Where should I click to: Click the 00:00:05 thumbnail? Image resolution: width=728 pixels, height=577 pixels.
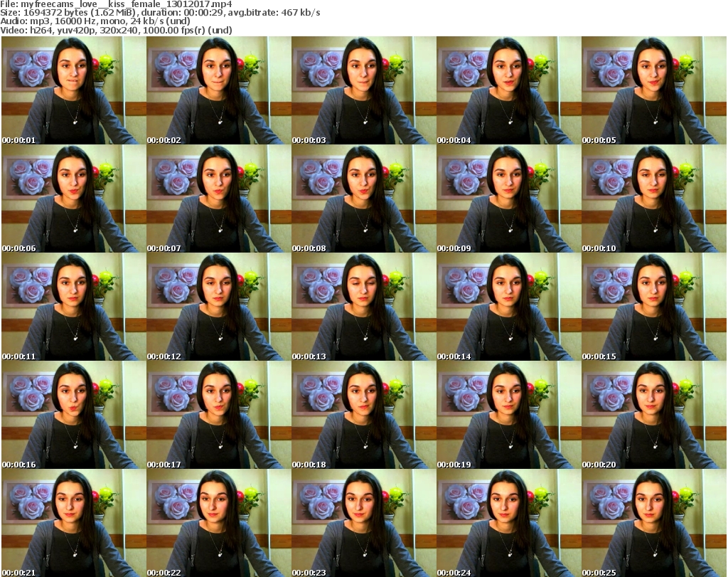pyautogui.click(x=654, y=90)
